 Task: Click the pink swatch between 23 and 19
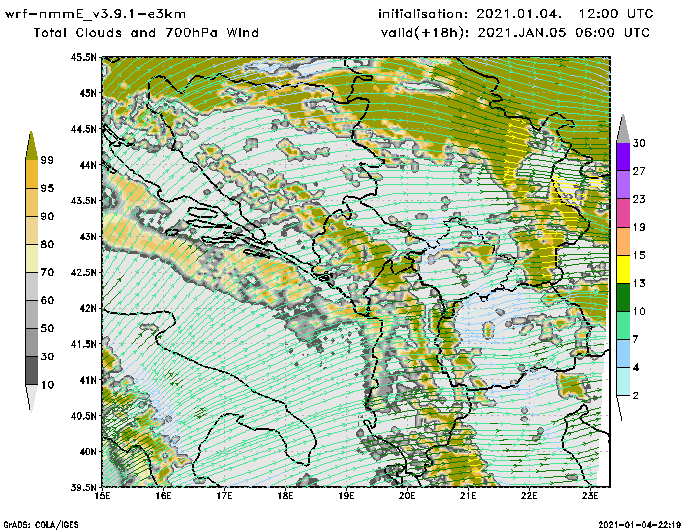coord(623,213)
